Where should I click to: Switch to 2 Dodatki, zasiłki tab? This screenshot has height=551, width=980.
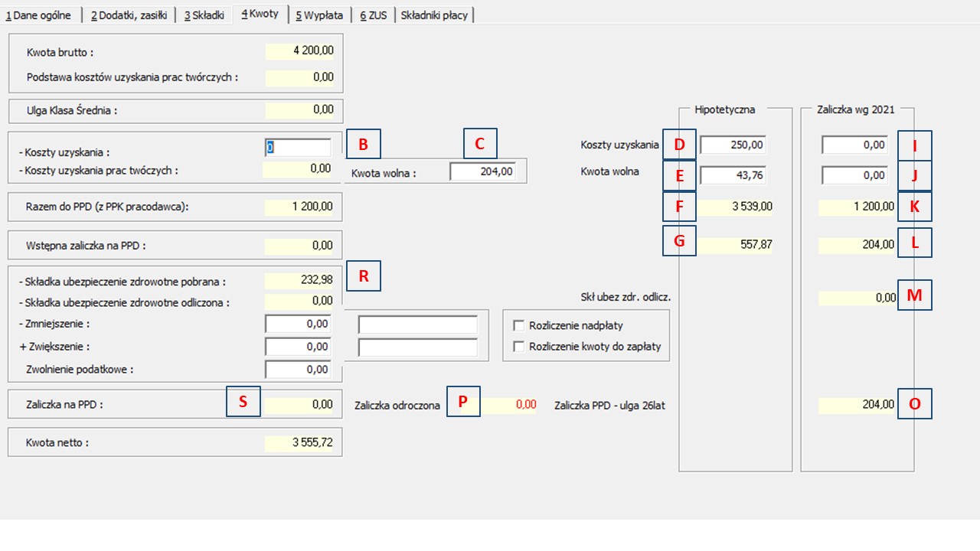tap(128, 15)
